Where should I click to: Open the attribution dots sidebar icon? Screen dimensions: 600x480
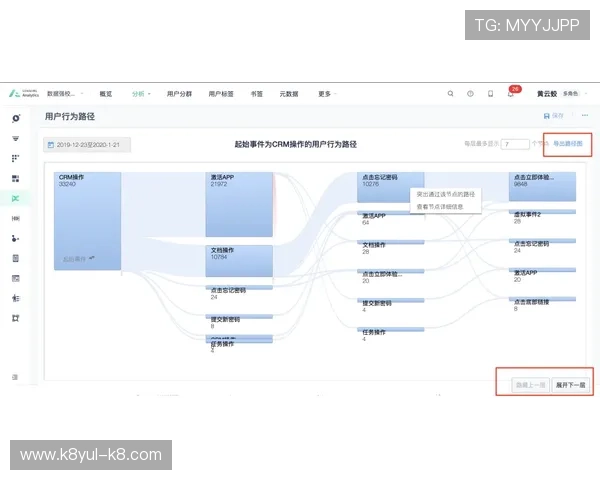15,238
